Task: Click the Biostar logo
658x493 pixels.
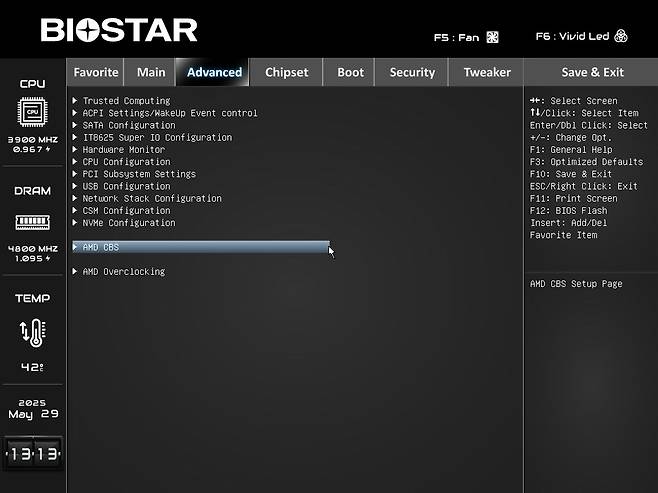Action: [119, 30]
